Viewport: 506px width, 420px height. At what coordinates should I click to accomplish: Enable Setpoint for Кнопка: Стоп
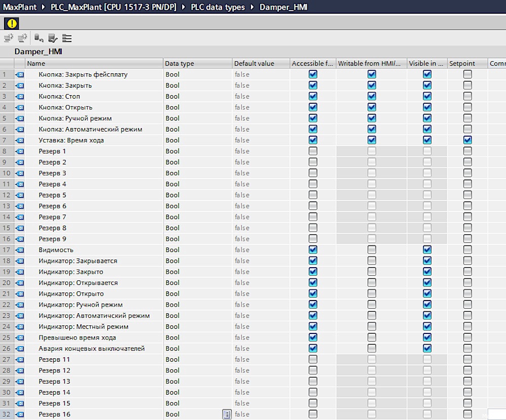[x=467, y=96]
